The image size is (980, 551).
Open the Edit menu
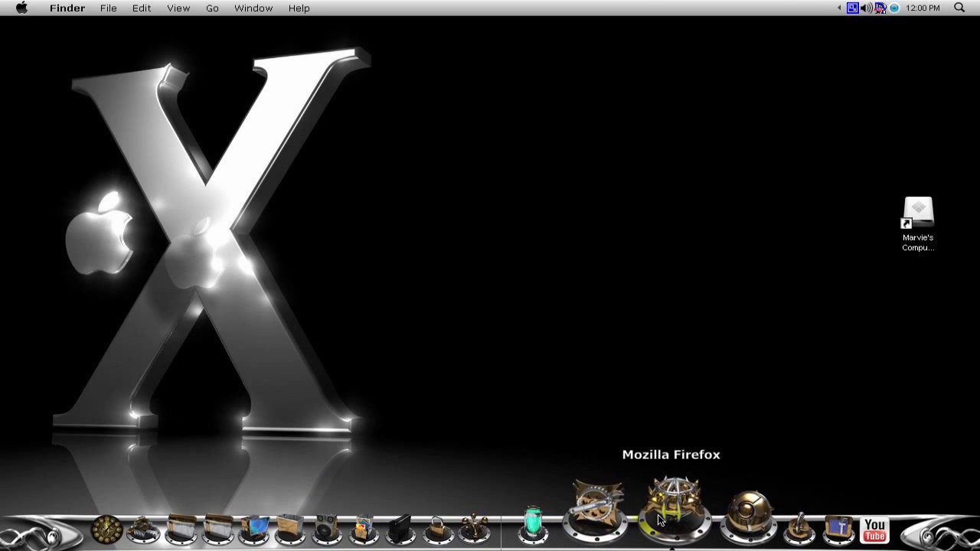tap(142, 8)
